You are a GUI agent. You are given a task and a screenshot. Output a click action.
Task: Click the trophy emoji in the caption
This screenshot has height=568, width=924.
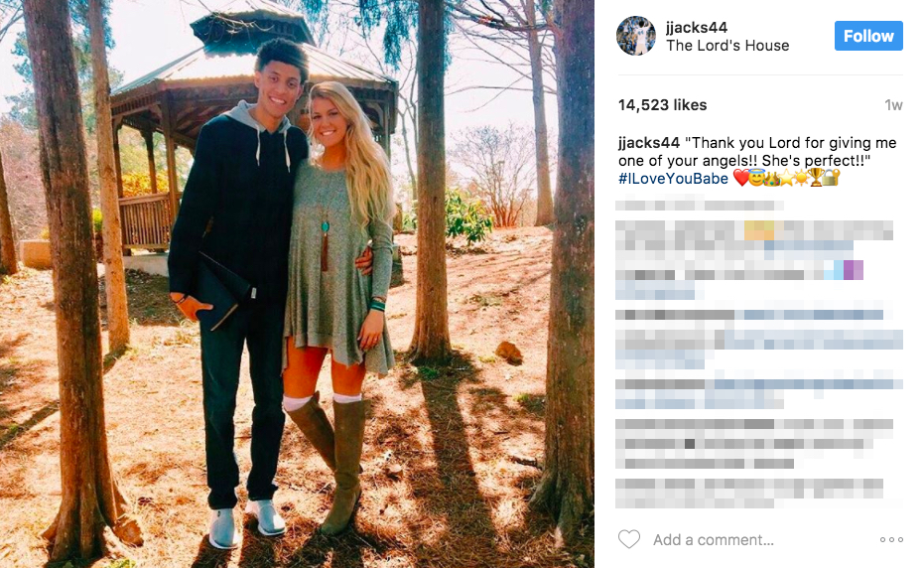coord(816,177)
